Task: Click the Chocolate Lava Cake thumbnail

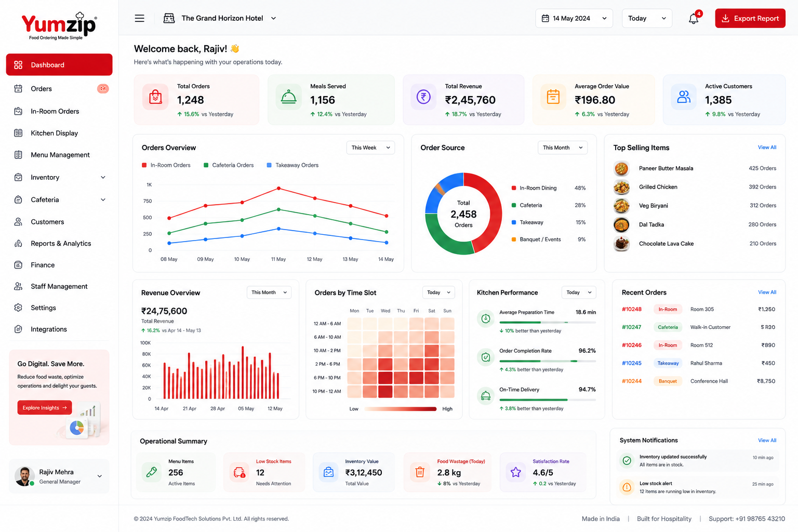Action: click(621, 244)
